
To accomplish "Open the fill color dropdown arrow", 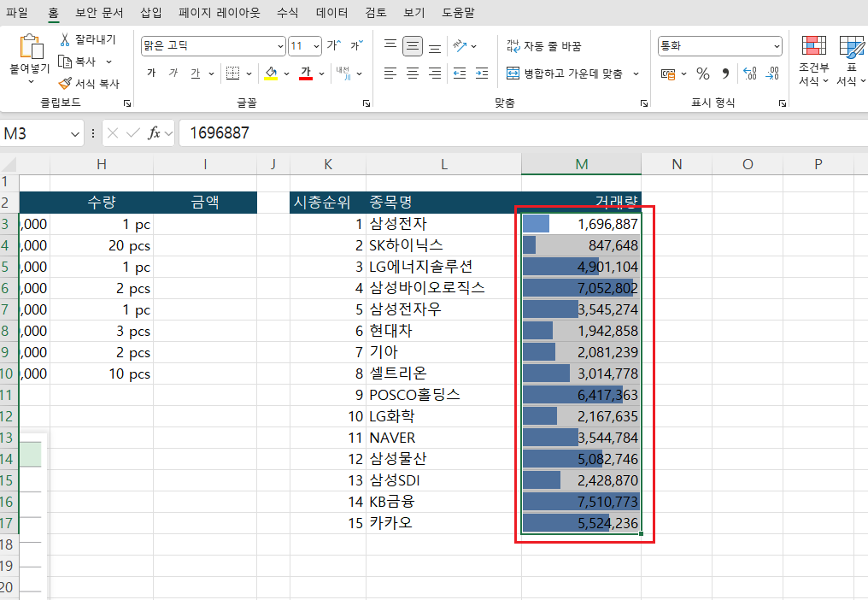I will (286, 74).
